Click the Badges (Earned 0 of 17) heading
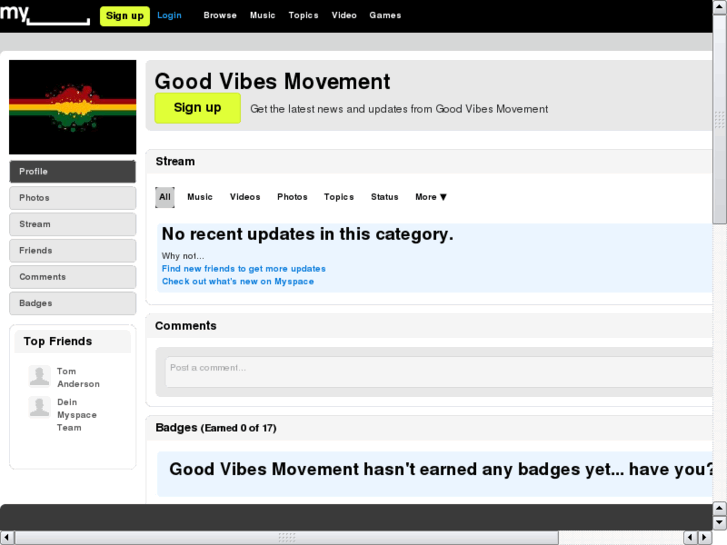This screenshot has height=545, width=727. [216, 428]
